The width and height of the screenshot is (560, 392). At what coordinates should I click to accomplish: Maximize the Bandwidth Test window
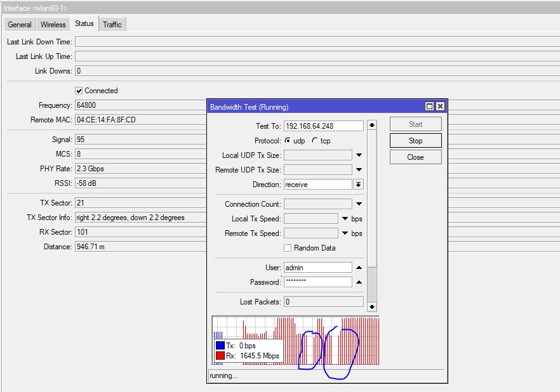coord(429,107)
